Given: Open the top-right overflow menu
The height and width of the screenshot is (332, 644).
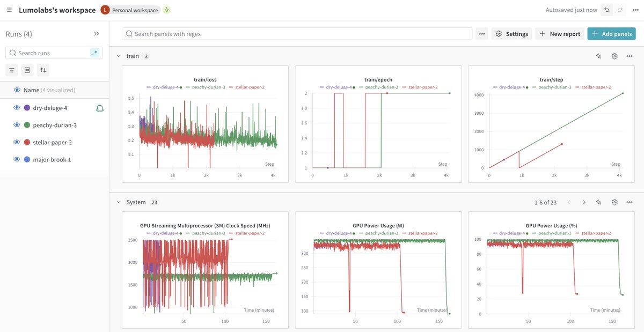Looking at the screenshot, I should (635, 10).
